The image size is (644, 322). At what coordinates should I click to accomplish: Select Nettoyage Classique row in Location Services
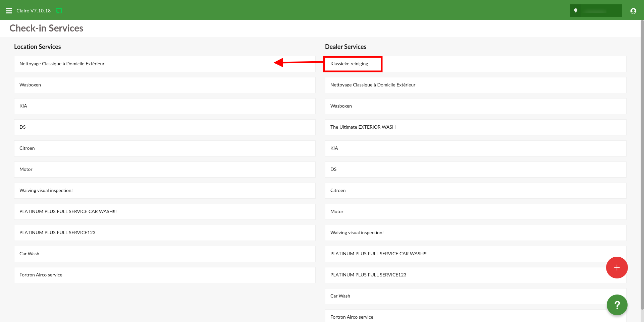coord(165,64)
